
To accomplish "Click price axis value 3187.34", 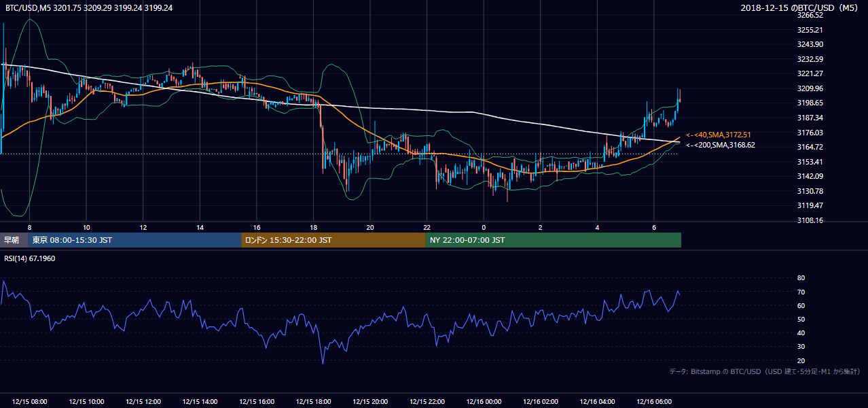I will coord(810,118).
